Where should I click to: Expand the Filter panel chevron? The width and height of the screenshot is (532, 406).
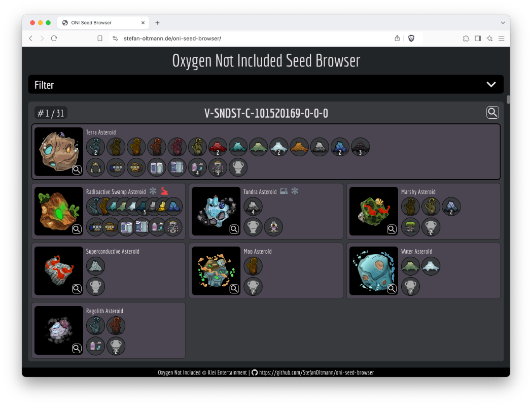(x=490, y=85)
